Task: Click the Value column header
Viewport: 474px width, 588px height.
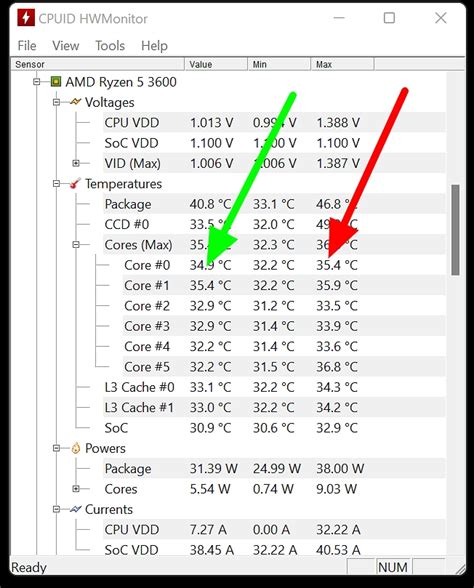Action: tap(216, 64)
